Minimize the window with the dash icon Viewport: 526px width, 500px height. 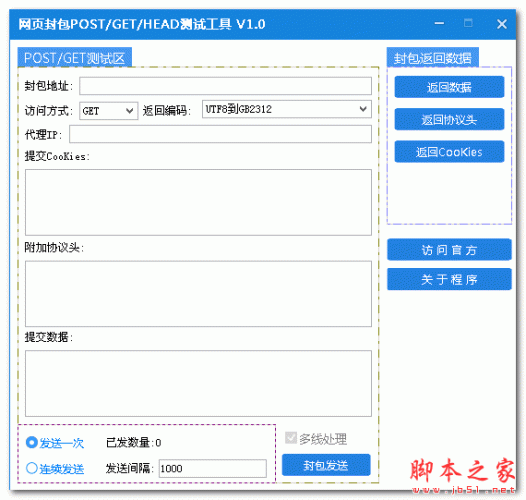pyautogui.click(x=439, y=23)
